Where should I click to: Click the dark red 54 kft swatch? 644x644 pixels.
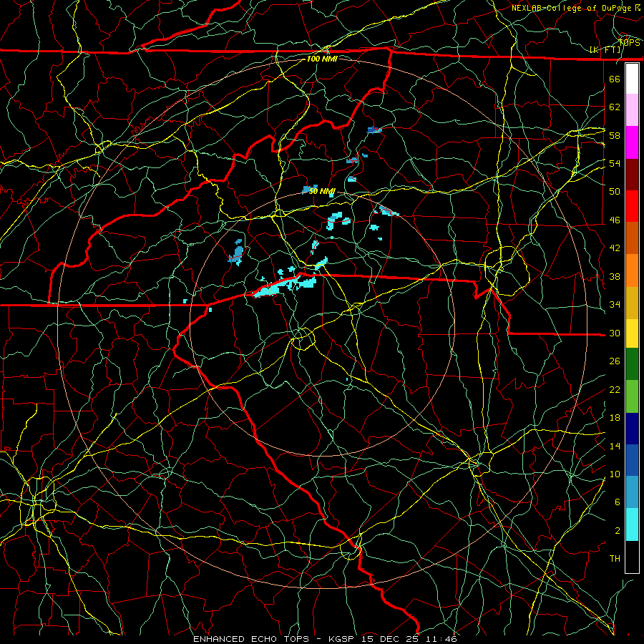632,175
